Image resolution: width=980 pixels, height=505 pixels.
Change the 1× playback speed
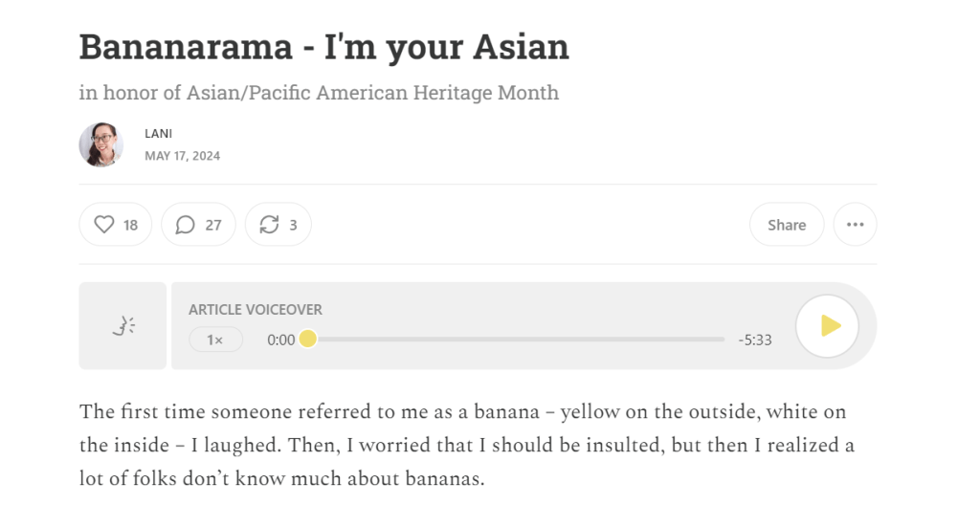[215, 340]
